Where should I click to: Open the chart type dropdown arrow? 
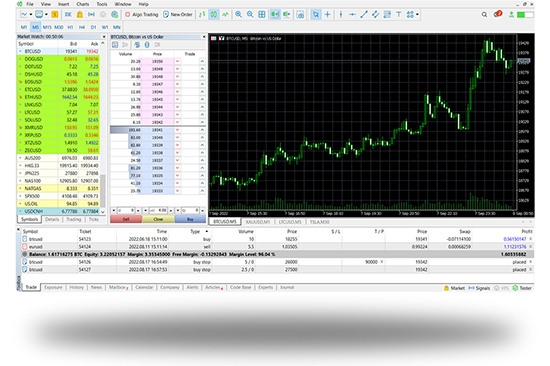(31, 14)
